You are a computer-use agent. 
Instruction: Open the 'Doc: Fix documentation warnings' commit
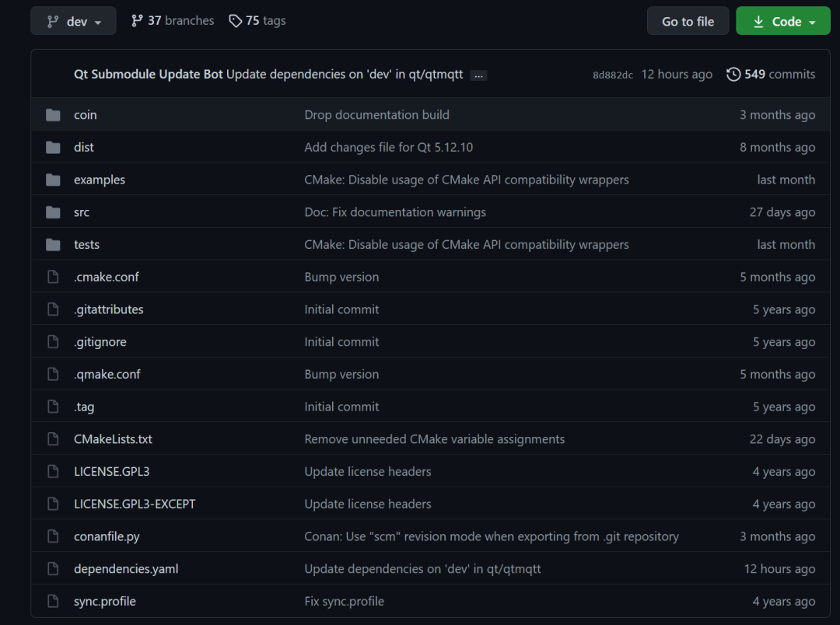395,212
